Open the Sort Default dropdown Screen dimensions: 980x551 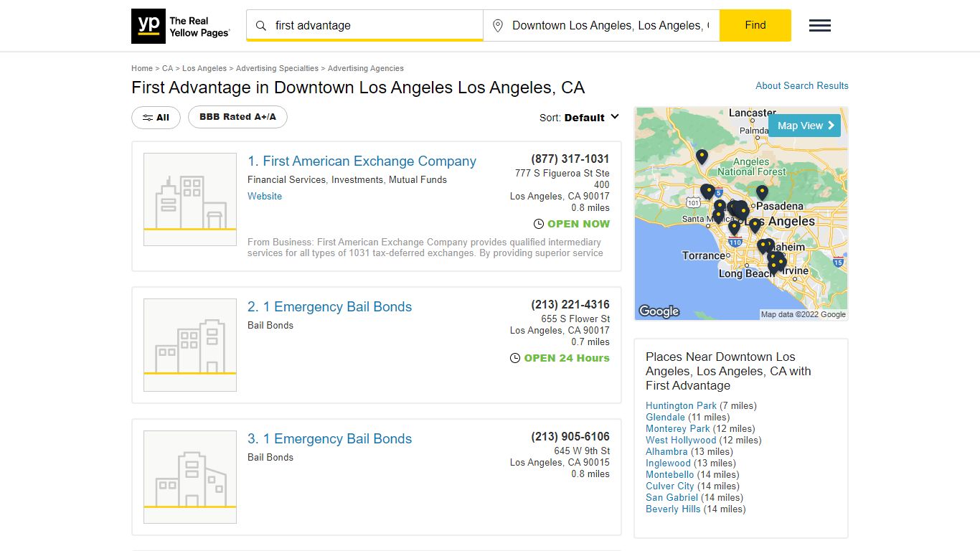580,118
